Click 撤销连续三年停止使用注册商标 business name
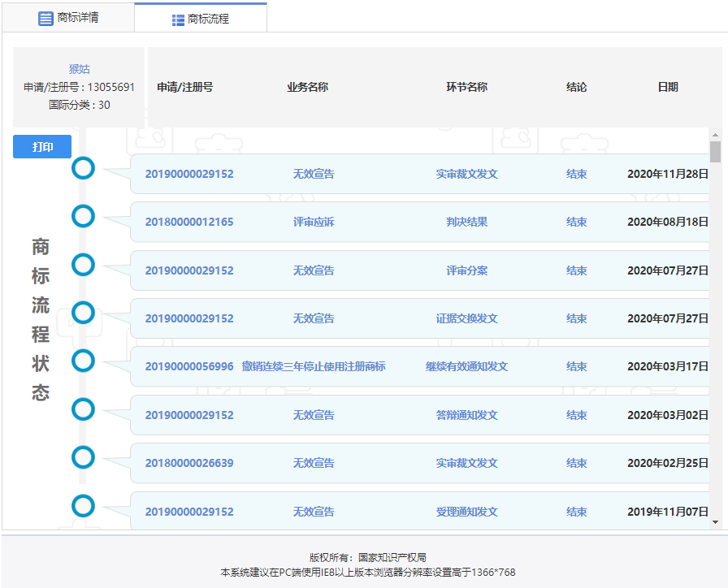 (314, 366)
